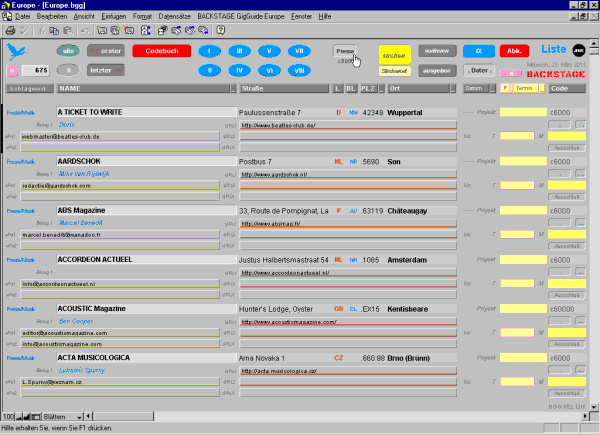Click the yellow Projekt field of ACTA MUSICOLOGICA
Image resolution: width=600 pixels, height=435 pixels.
pyautogui.click(x=523, y=358)
